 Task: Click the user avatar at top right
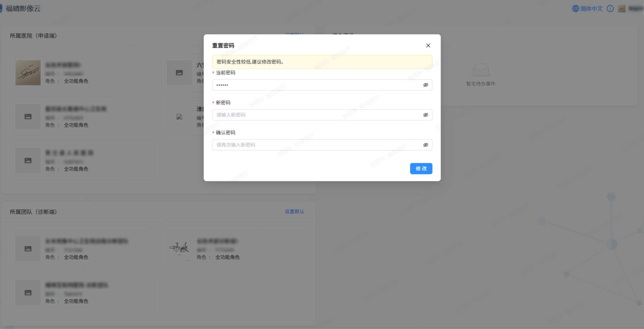coord(622,8)
